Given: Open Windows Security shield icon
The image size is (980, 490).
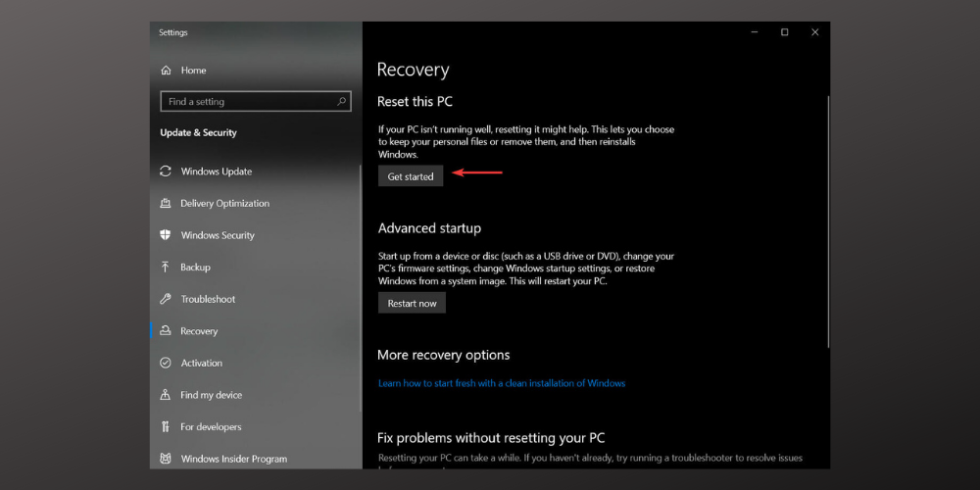Looking at the screenshot, I should pyautogui.click(x=165, y=235).
